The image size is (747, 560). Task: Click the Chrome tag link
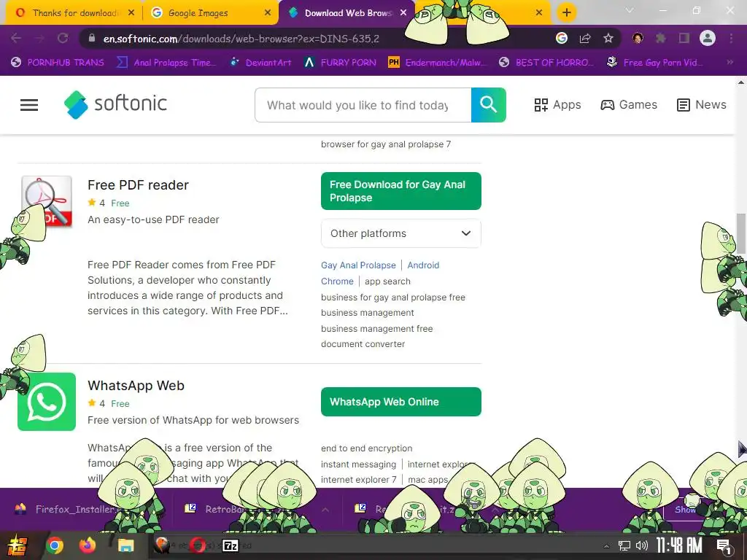[x=337, y=281]
